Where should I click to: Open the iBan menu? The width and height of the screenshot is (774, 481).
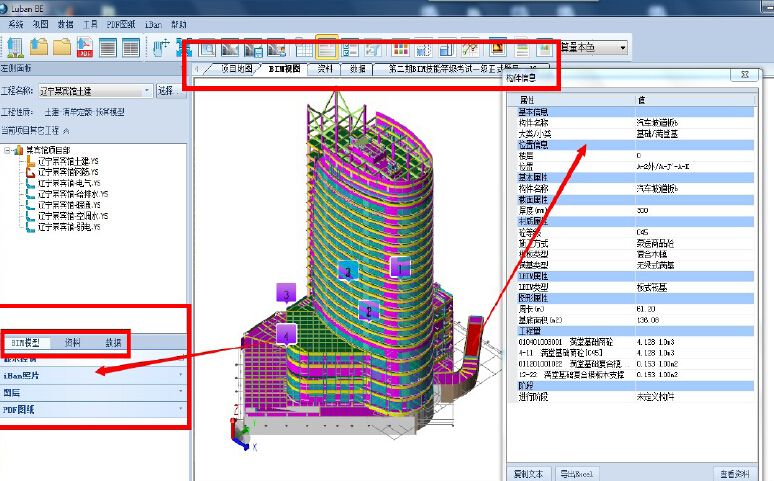click(x=153, y=24)
